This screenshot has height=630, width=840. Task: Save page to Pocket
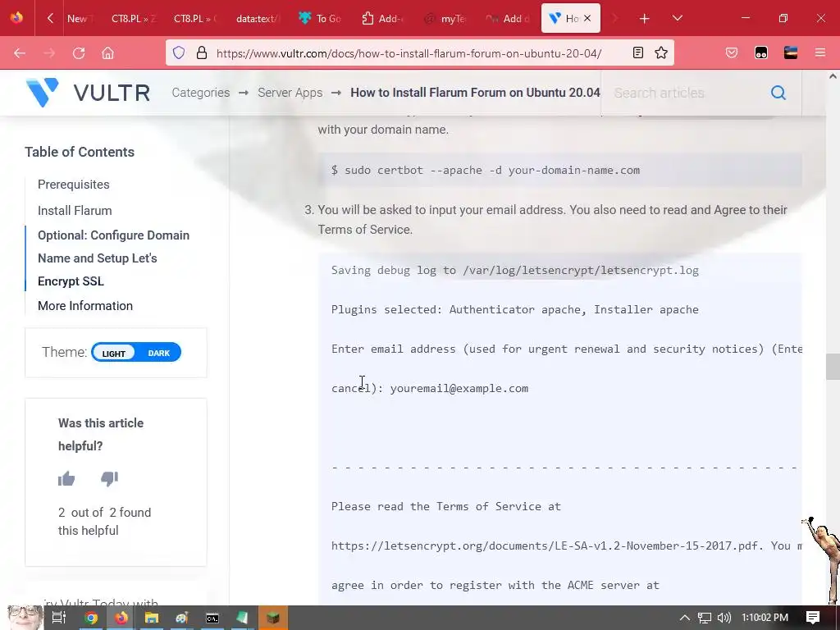(732, 52)
